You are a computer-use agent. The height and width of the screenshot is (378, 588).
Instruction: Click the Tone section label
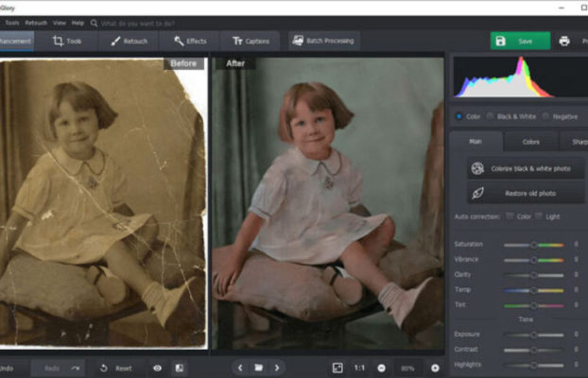point(526,319)
